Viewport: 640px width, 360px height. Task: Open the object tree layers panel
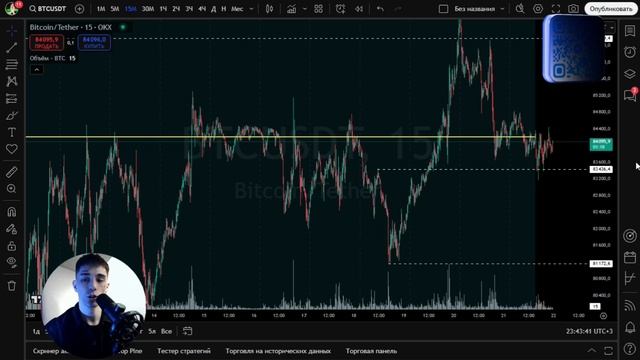pyautogui.click(x=629, y=73)
